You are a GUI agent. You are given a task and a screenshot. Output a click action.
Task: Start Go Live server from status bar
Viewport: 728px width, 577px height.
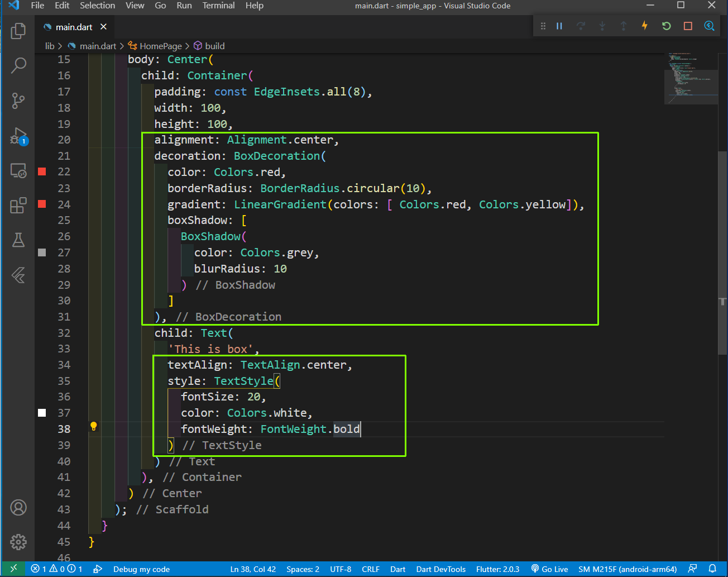[x=549, y=569]
